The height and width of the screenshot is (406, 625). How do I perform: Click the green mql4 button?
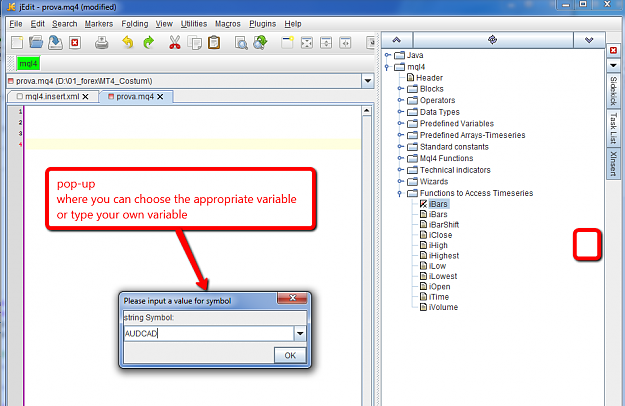[x=28, y=63]
